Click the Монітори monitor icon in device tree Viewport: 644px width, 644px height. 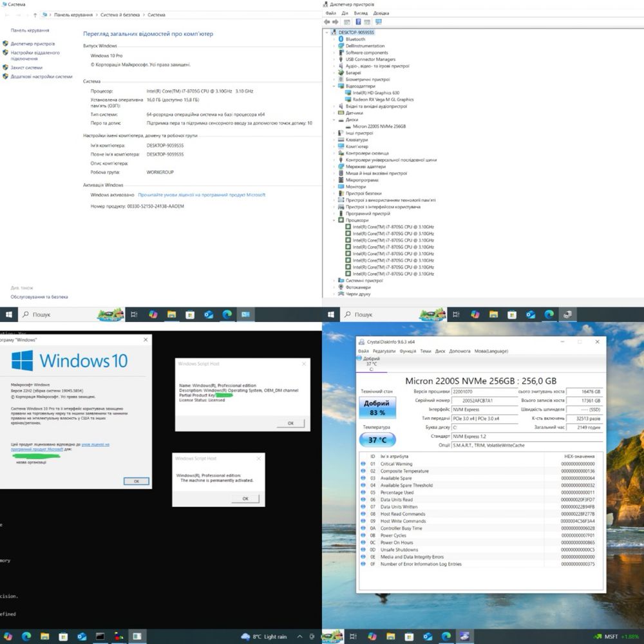pyautogui.click(x=341, y=187)
